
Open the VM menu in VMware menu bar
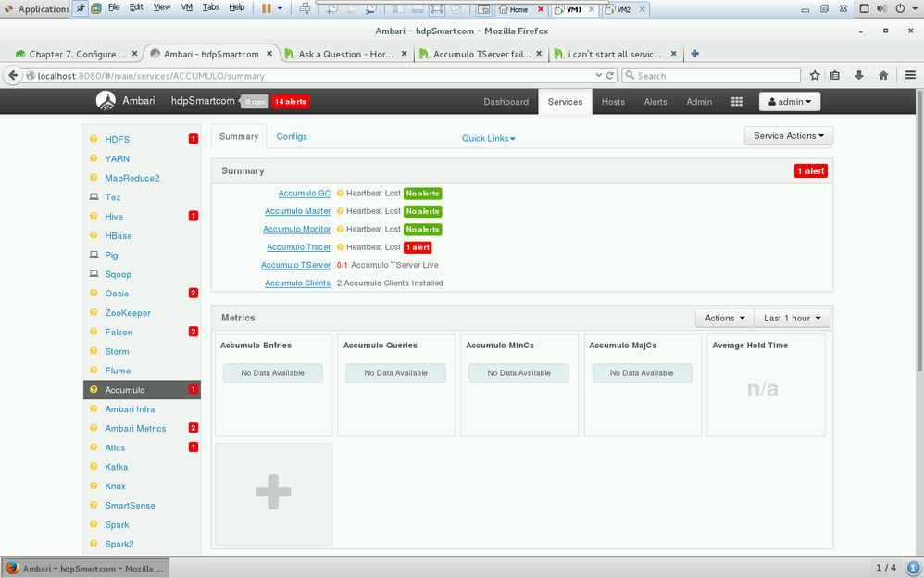tap(187, 7)
